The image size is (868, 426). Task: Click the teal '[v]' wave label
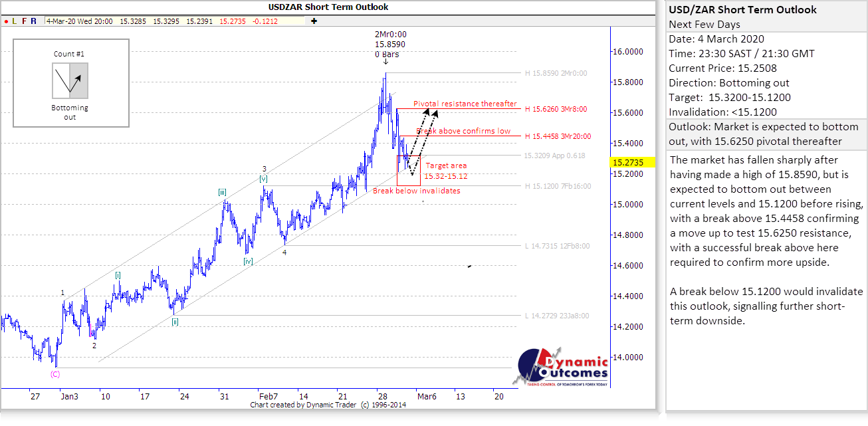click(x=263, y=179)
